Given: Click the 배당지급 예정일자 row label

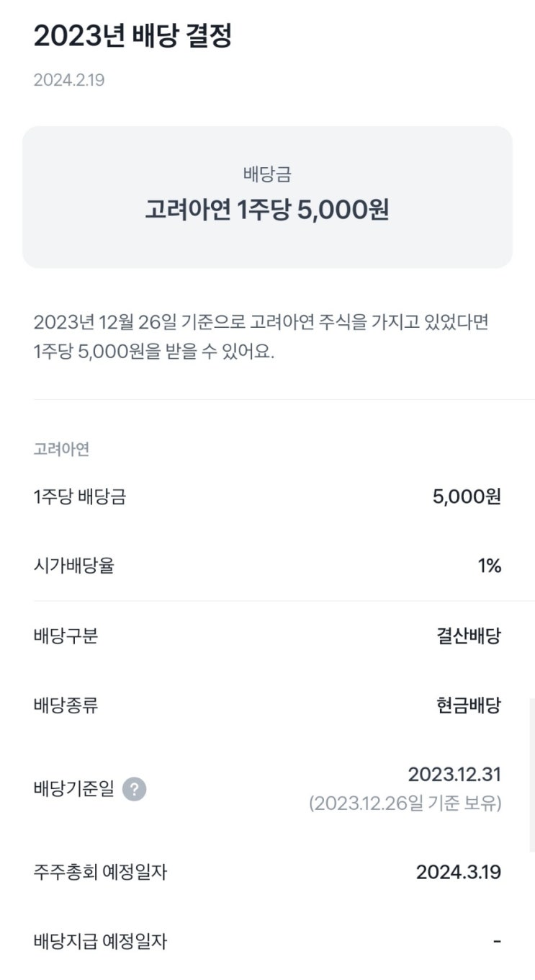Looking at the screenshot, I should click(100, 941).
